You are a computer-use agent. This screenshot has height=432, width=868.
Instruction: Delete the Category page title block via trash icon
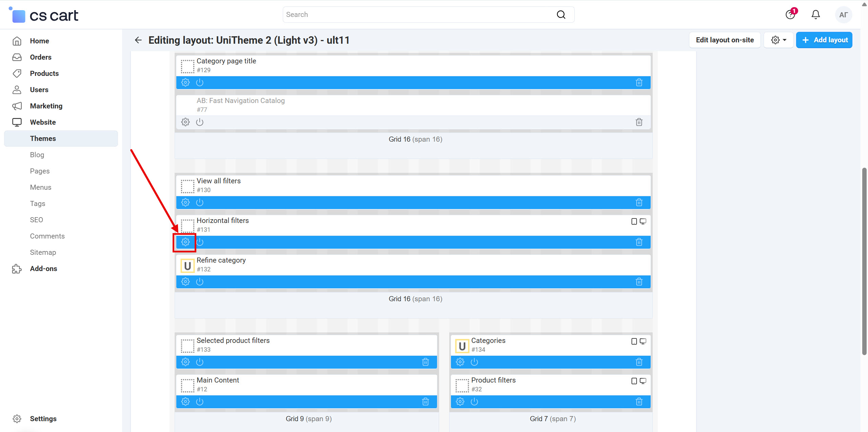click(639, 82)
